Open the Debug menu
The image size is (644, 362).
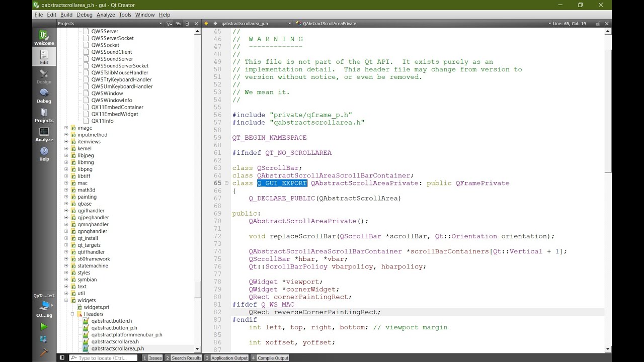point(85,15)
